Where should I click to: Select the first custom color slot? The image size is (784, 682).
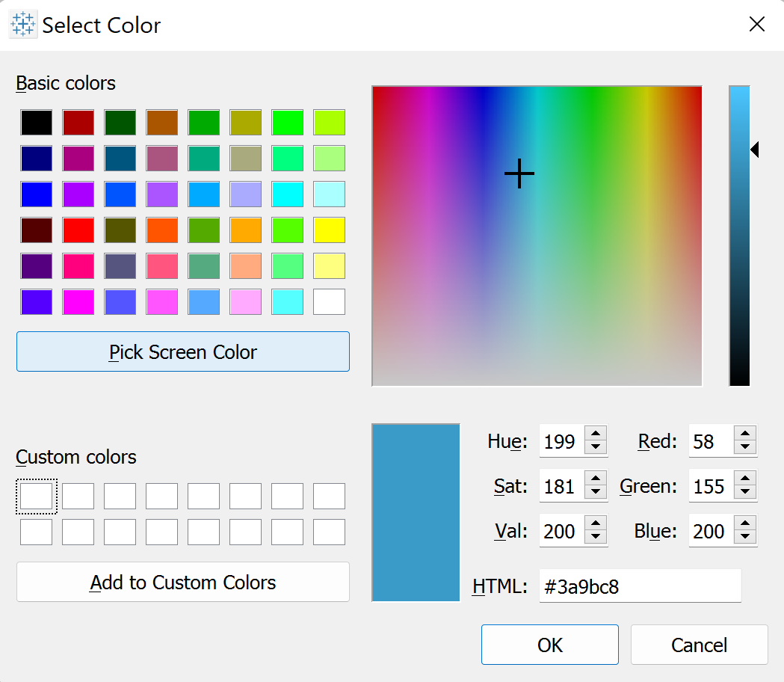tap(37, 497)
